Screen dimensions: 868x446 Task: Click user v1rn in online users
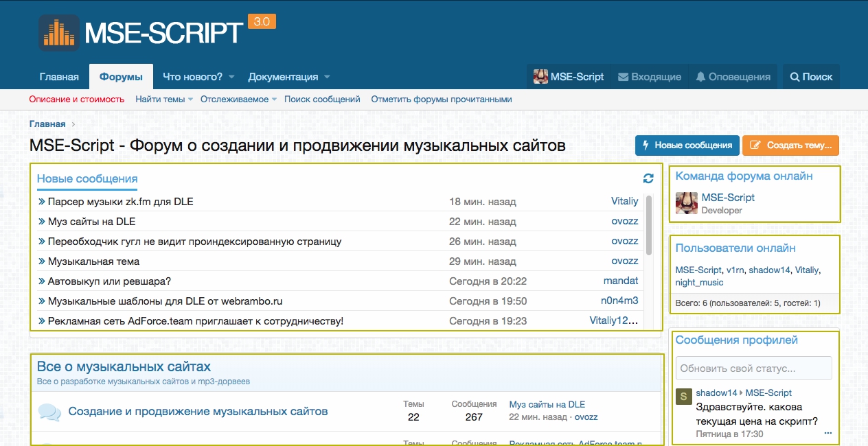pos(735,270)
